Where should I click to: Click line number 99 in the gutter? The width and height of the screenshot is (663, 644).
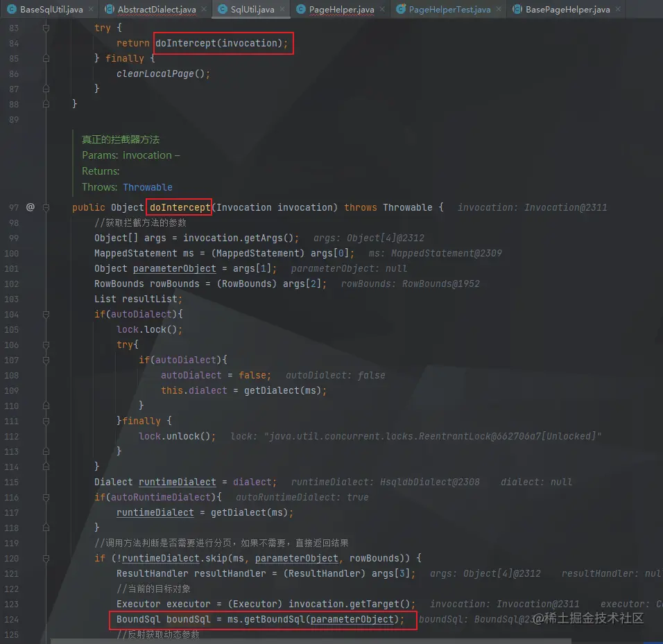coord(14,238)
